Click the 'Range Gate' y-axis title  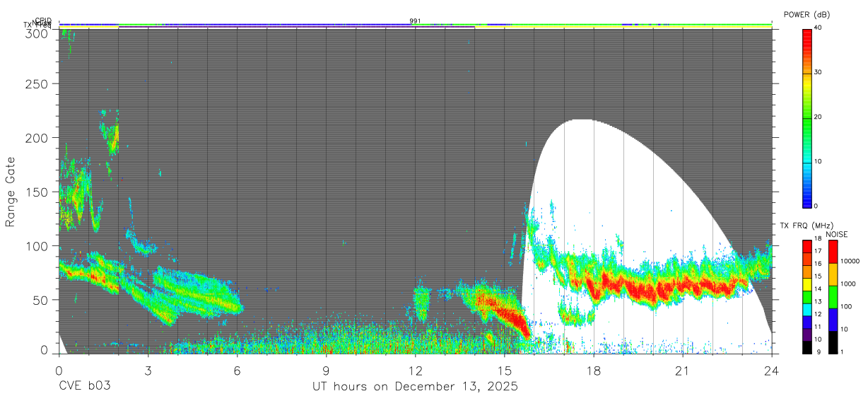point(11,192)
